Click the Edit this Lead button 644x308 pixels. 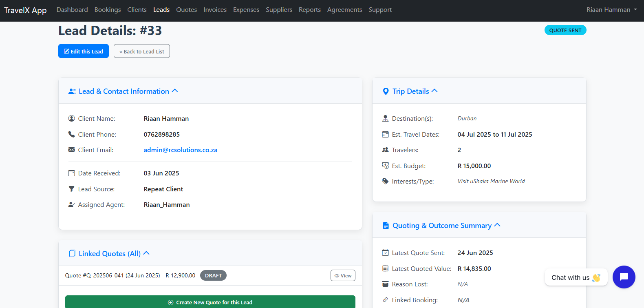click(x=84, y=51)
